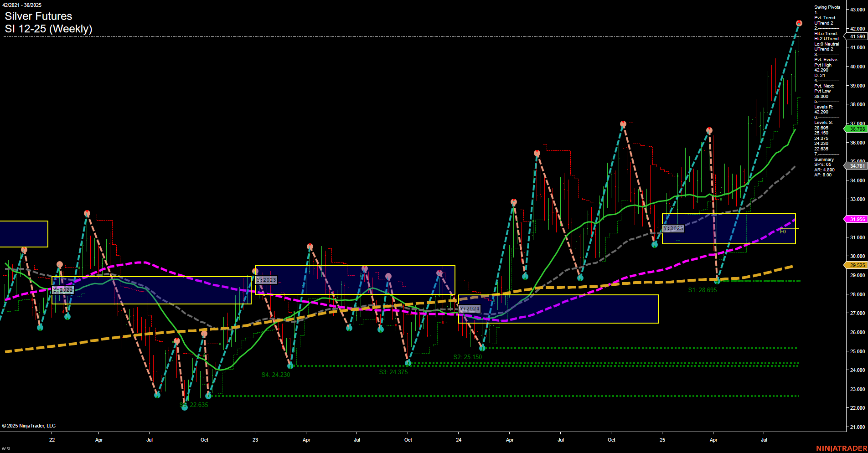Select the Y:2023 pivot range label
This screenshot has height=453, width=868.
click(x=266, y=280)
